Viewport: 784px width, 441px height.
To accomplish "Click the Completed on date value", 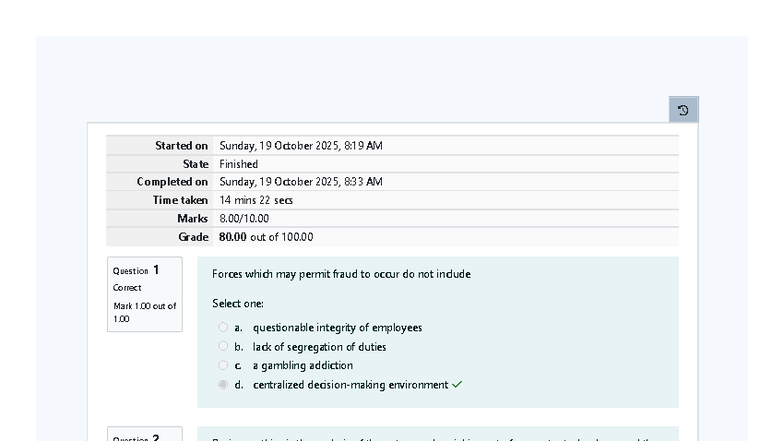I will [301, 182].
